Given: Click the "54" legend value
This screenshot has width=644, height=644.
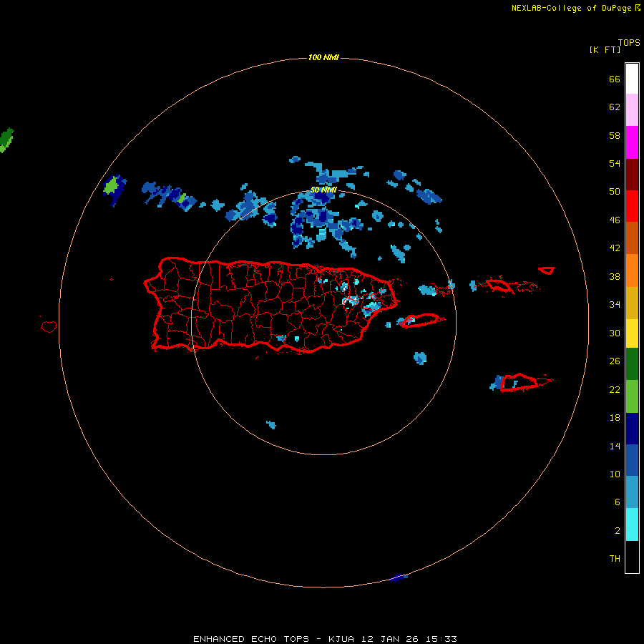Looking at the screenshot, I should tap(615, 163).
